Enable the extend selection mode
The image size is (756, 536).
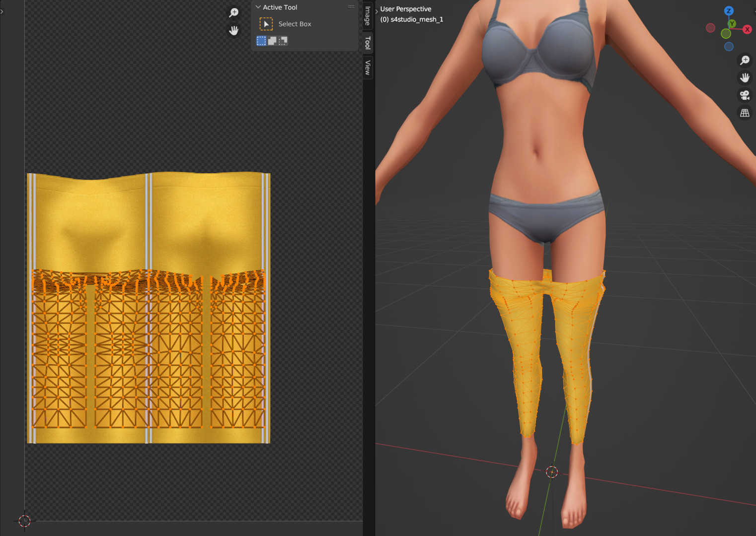[272, 41]
